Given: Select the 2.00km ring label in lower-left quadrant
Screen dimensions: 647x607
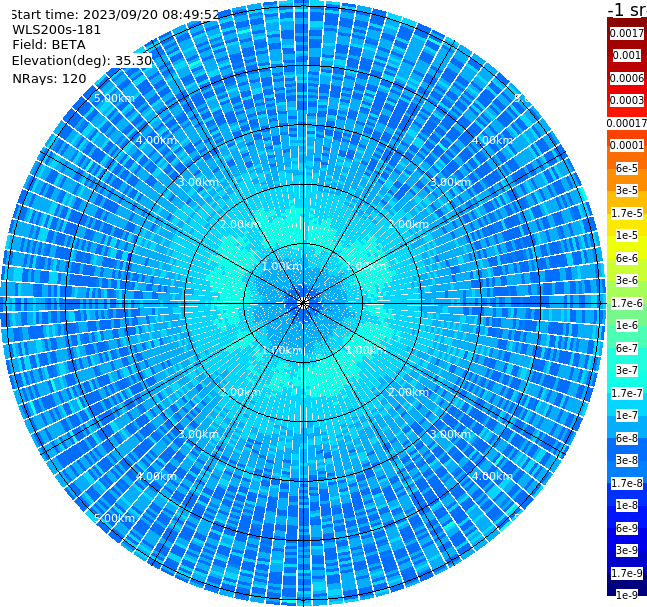Looking at the screenshot, I should 241,392.
